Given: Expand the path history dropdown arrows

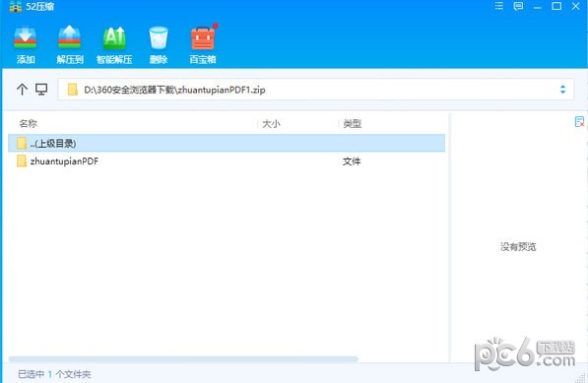Looking at the screenshot, I should coord(562,90).
